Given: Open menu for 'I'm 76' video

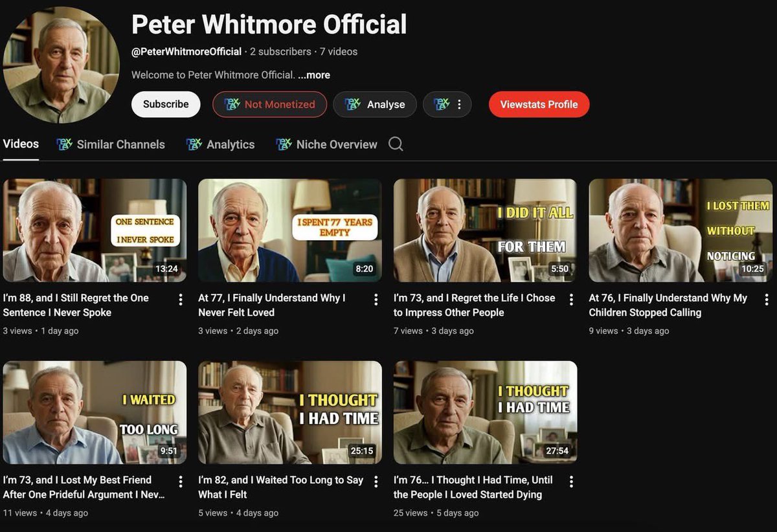Looking at the screenshot, I should [x=571, y=481].
